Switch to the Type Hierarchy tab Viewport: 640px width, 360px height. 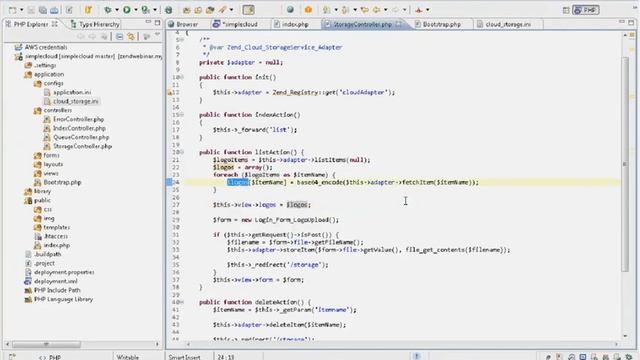[x=95, y=24]
